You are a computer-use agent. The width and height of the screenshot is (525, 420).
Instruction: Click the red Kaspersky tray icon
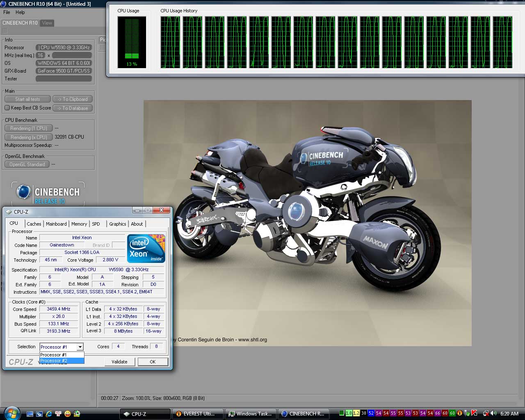tap(474, 413)
